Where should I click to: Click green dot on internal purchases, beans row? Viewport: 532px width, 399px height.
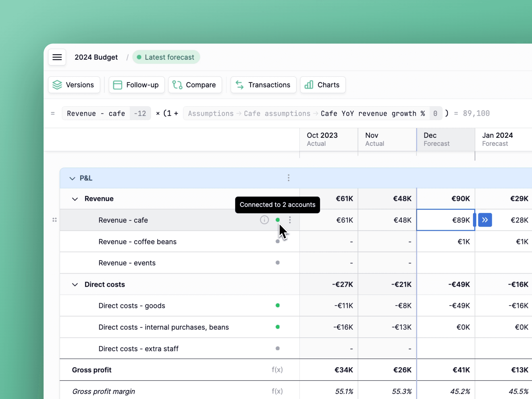click(x=277, y=327)
